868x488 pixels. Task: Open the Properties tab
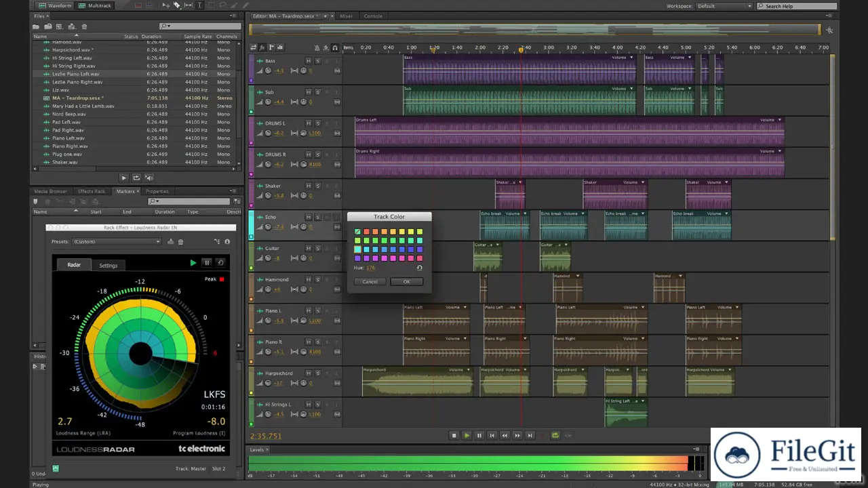coord(157,191)
